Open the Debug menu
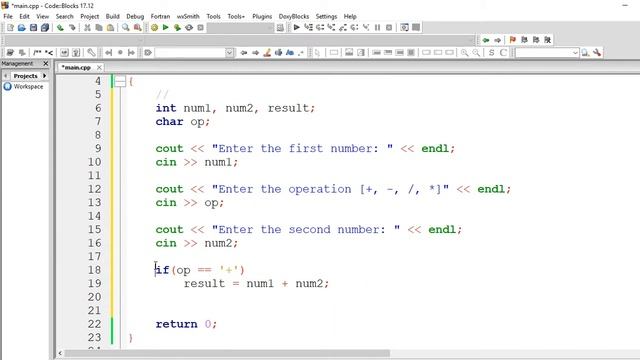 [135, 16]
